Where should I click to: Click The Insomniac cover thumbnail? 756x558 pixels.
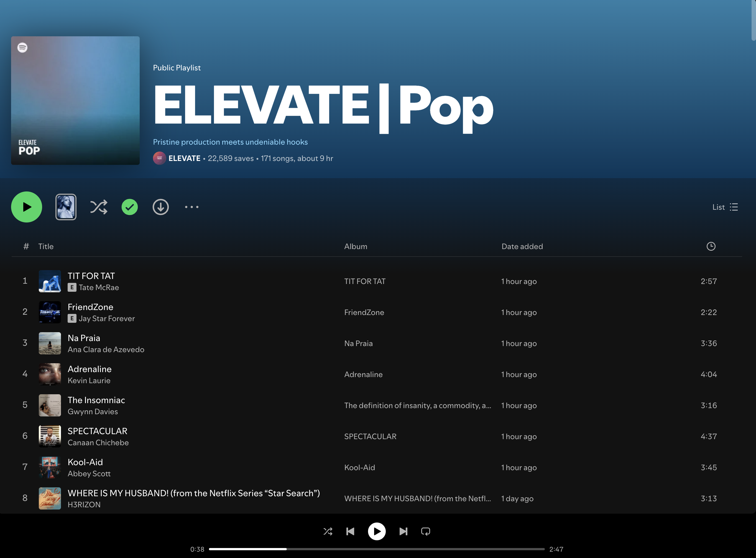point(50,405)
